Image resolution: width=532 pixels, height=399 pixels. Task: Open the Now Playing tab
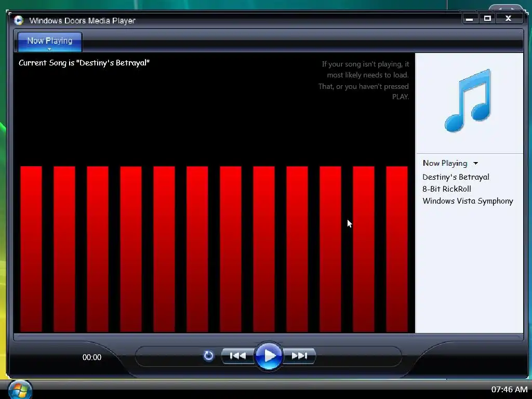pos(49,42)
